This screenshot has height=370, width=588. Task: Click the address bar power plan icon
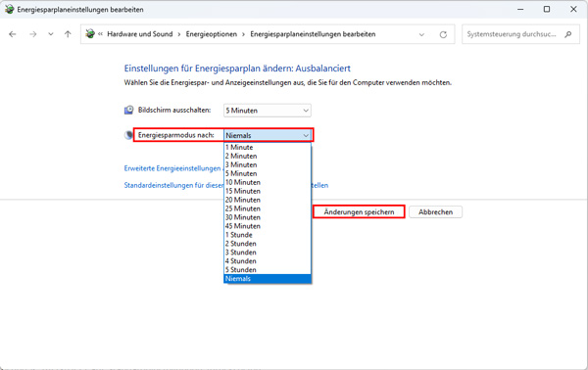(90, 34)
